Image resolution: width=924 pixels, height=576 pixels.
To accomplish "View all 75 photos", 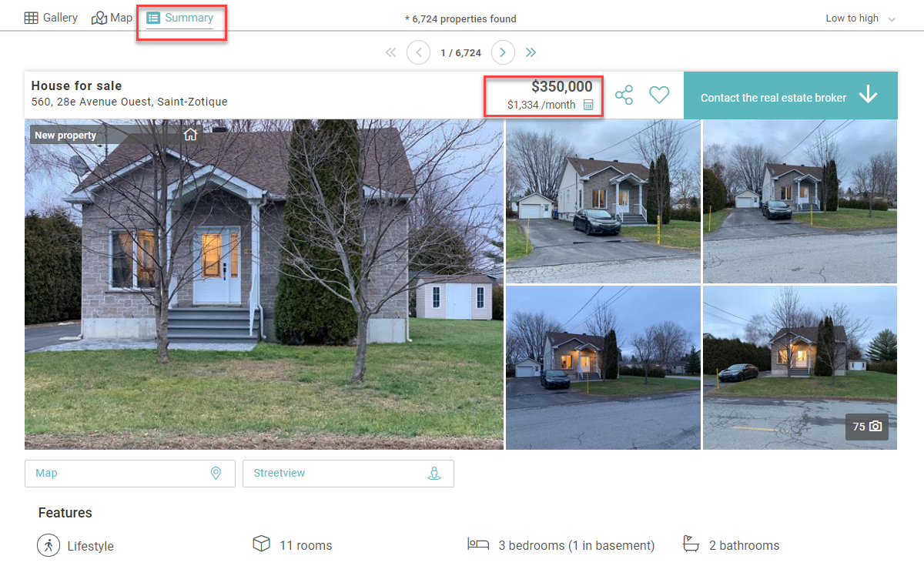I will pyautogui.click(x=867, y=427).
